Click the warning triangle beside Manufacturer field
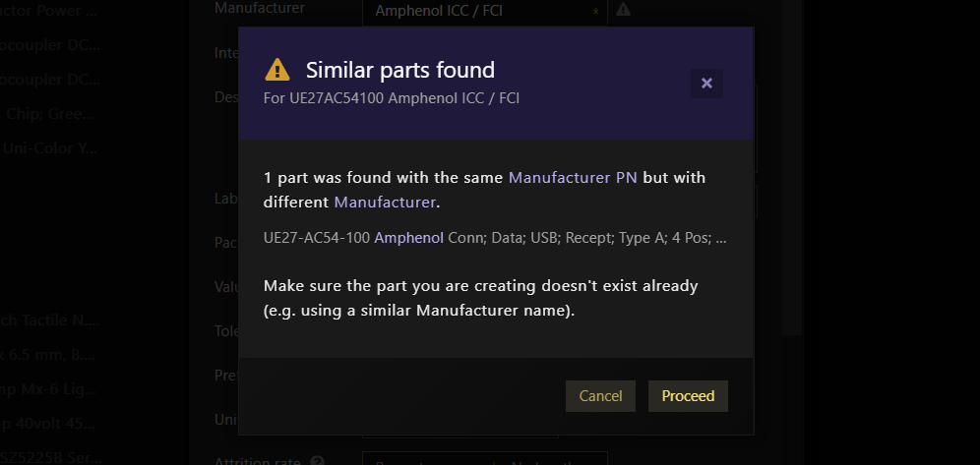The image size is (980, 465). click(623, 10)
